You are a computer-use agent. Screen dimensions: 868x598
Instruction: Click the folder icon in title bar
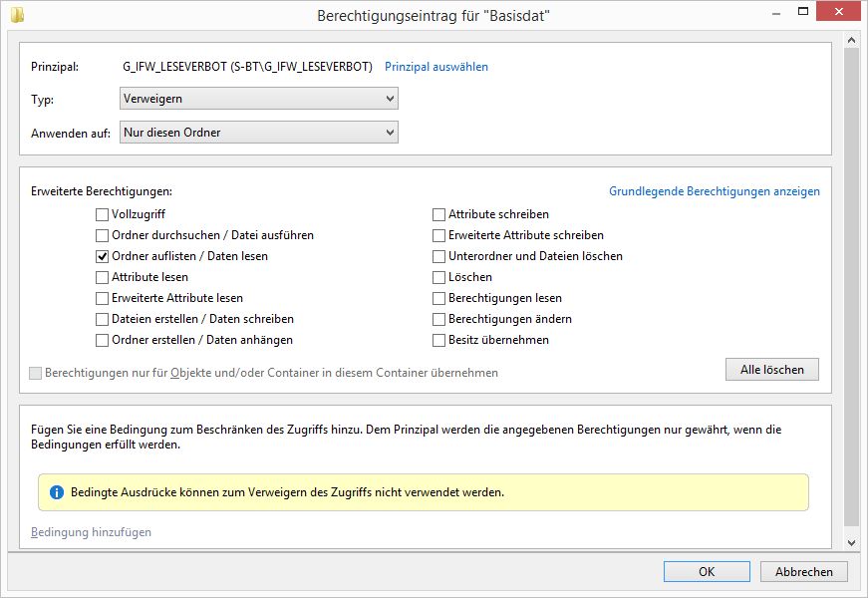(x=17, y=15)
